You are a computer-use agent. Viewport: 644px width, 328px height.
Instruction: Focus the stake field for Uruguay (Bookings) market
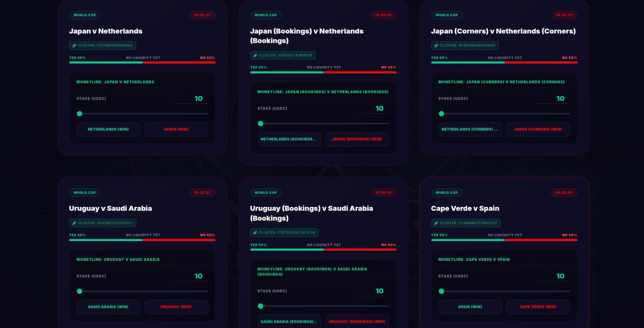372,291
